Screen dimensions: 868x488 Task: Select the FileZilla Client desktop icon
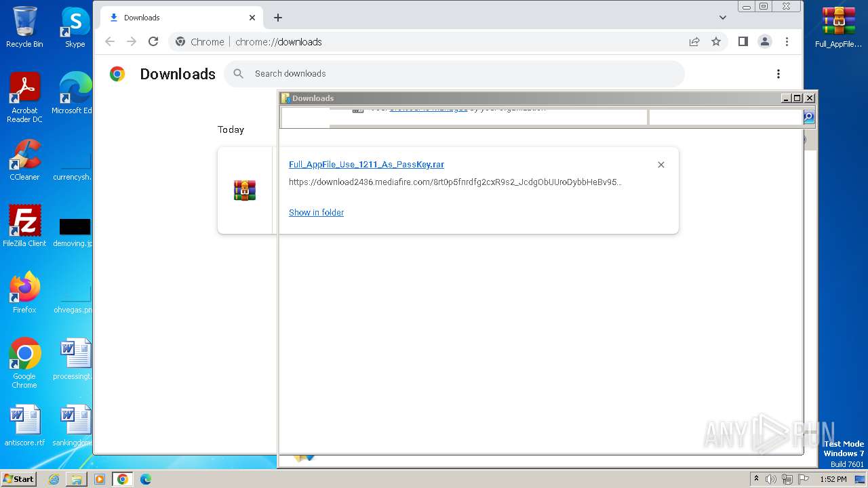point(24,226)
